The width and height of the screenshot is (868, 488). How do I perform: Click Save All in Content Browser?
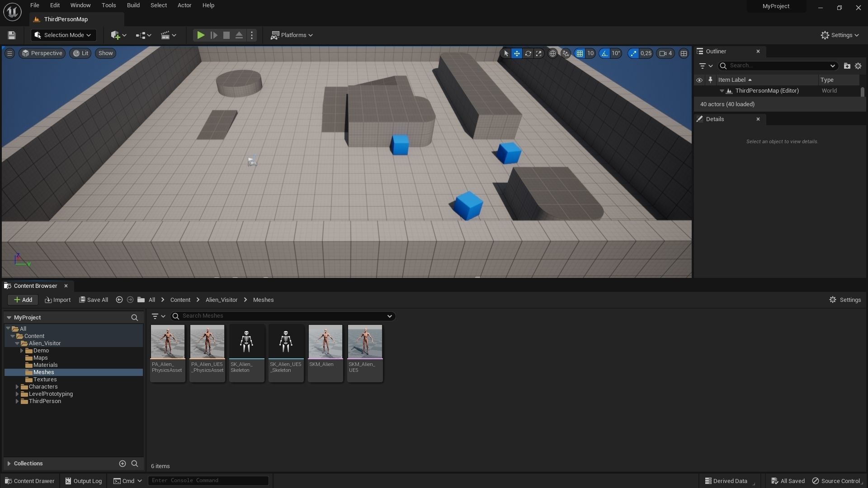[94, 300]
